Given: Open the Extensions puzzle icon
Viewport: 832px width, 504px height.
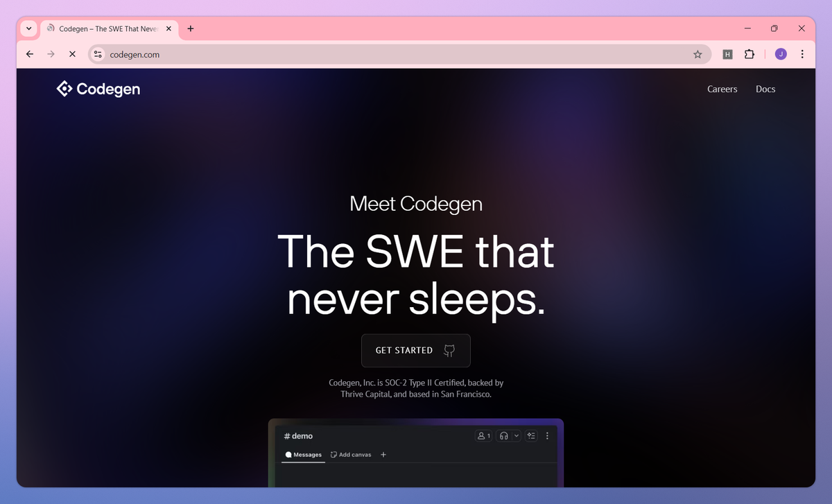Looking at the screenshot, I should [749, 54].
